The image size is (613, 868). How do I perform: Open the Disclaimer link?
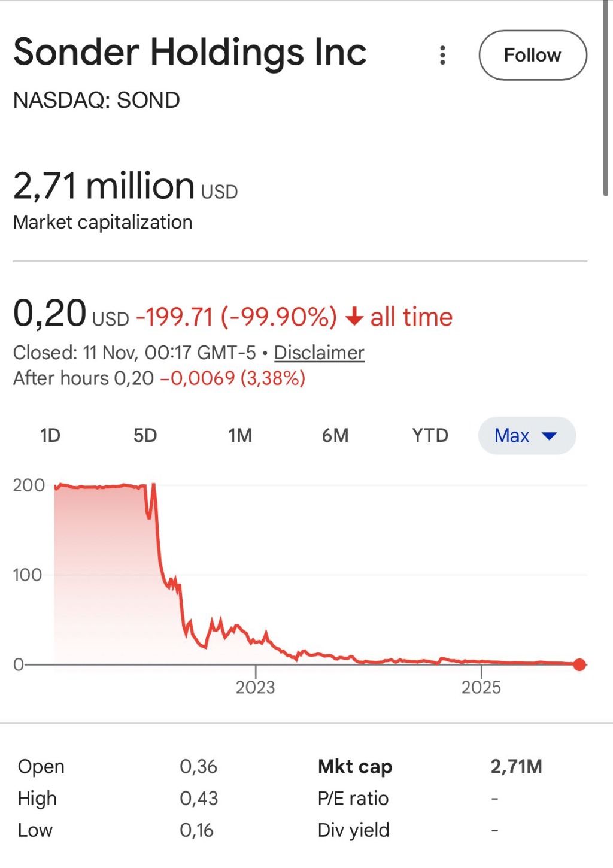[x=319, y=353]
